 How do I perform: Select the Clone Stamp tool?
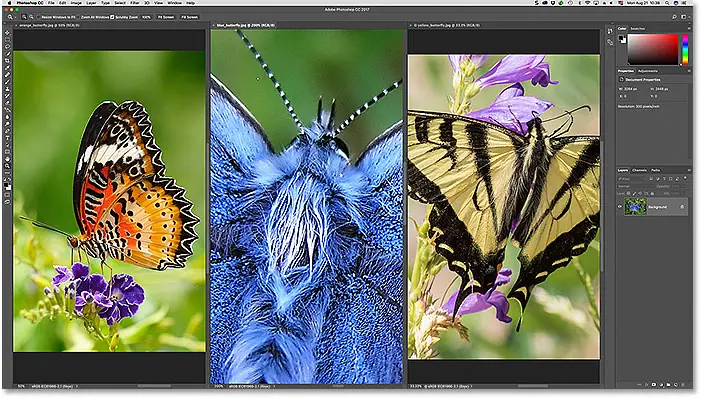click(x=8, y=88)
